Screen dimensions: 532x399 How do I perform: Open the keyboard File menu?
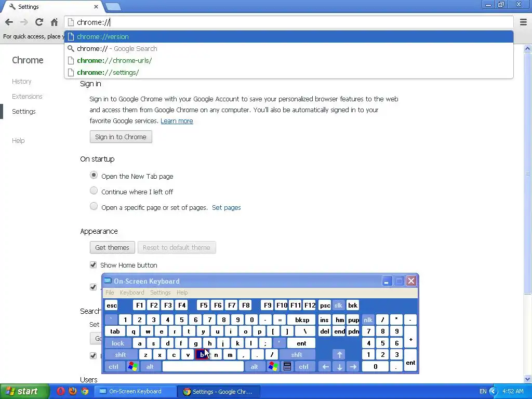click(x=110, y=292)
